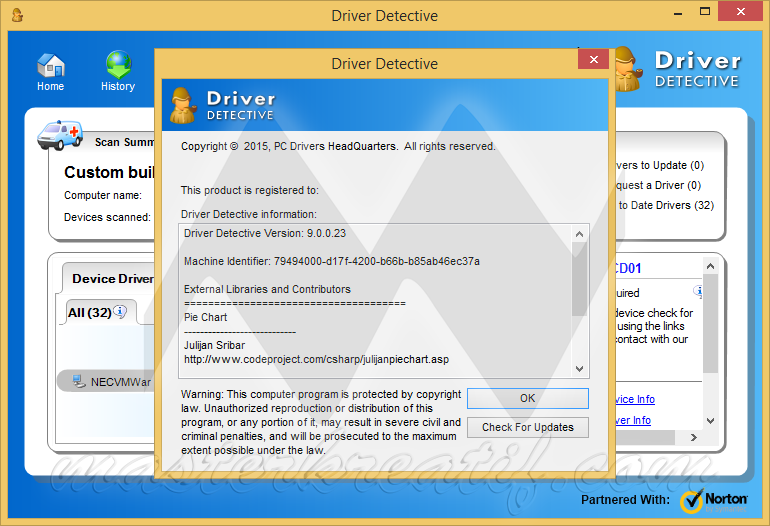The image size is (770, 526).
Task: Maximize the Driver Detective main window
Action: [705, 12]
